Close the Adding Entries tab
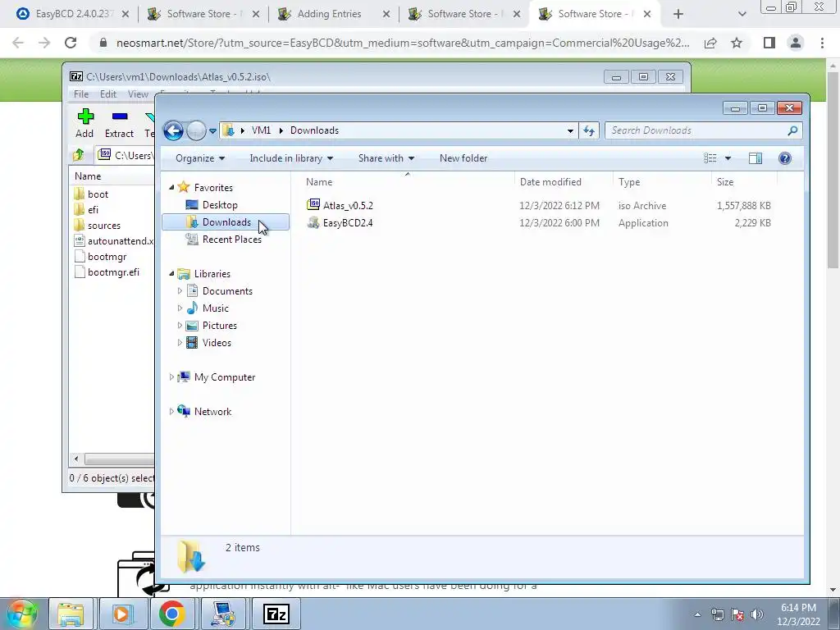 pos(386,15)
